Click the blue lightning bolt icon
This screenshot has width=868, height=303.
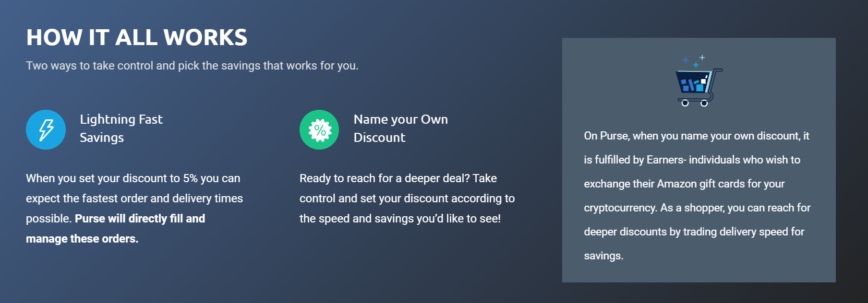(x=46, y=129)
